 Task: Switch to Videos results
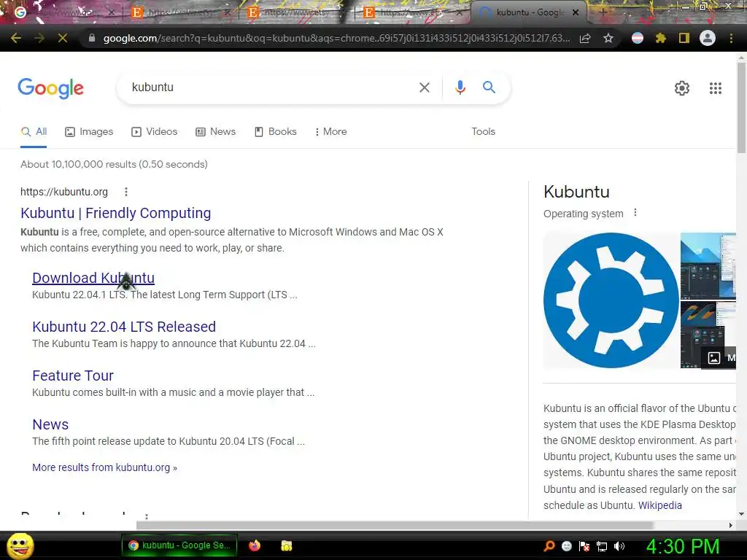click(155, 132)
